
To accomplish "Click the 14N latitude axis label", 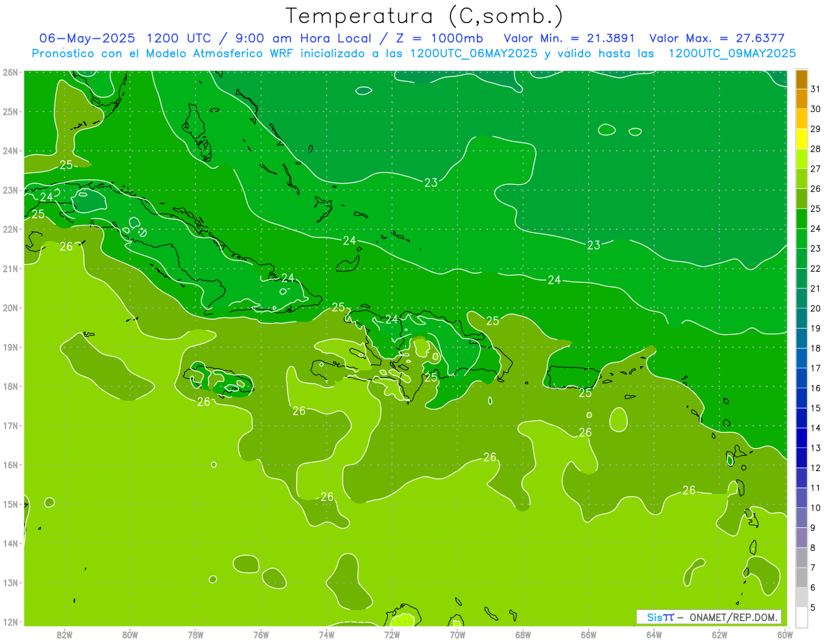I will (10, 543).
